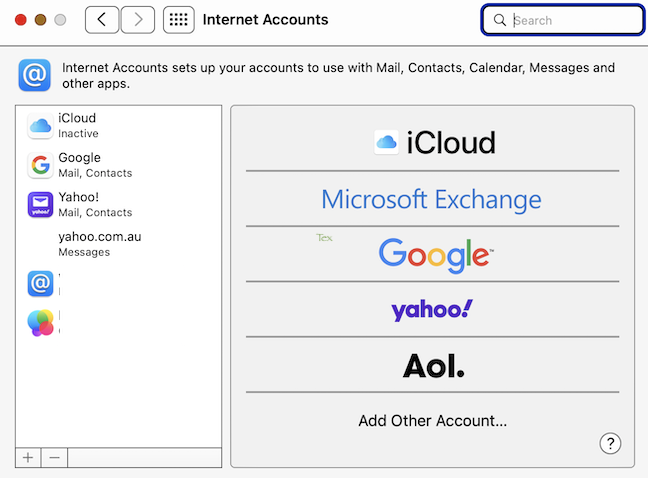Select the blue @ account icon in list
This screenshot has width=648, height=478.
click(x=40, y=283)
